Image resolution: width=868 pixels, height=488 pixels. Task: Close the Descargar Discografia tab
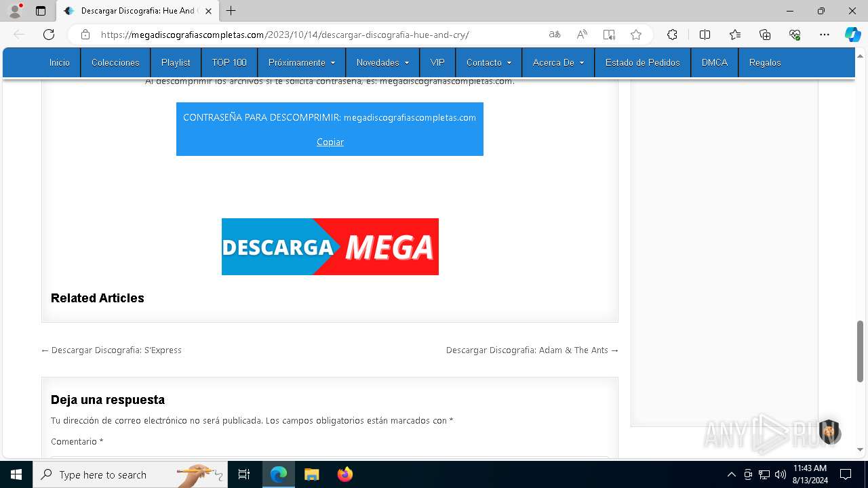(208, 11)
